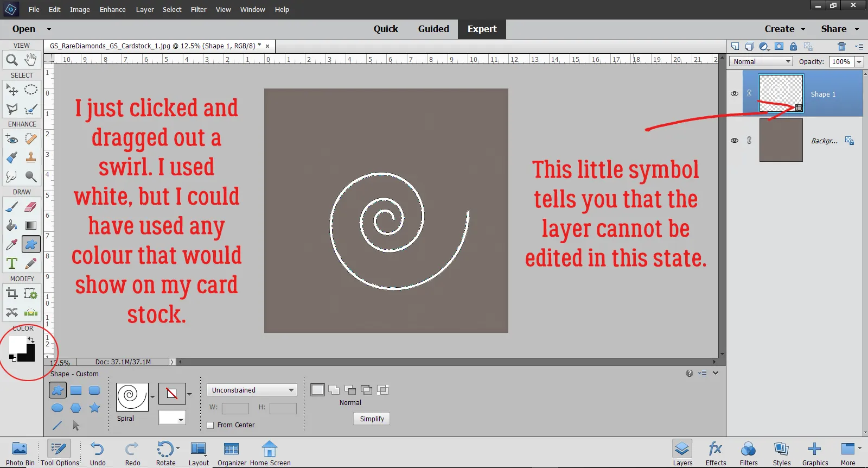Switch to the Guided mode tab
868x468 pixels.
tap(433, 29)
